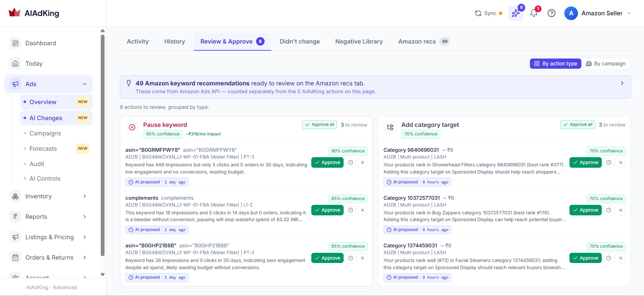
Task: Approve Category 1374459031 target
Action: tap(585, 258)
